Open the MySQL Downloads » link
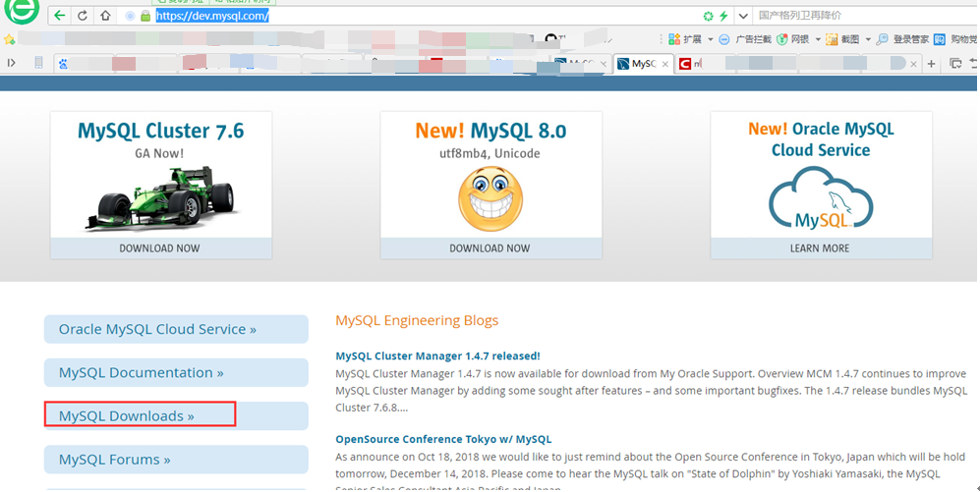The width and height of the screenshot is (980, 492). [x=176, y=415]
